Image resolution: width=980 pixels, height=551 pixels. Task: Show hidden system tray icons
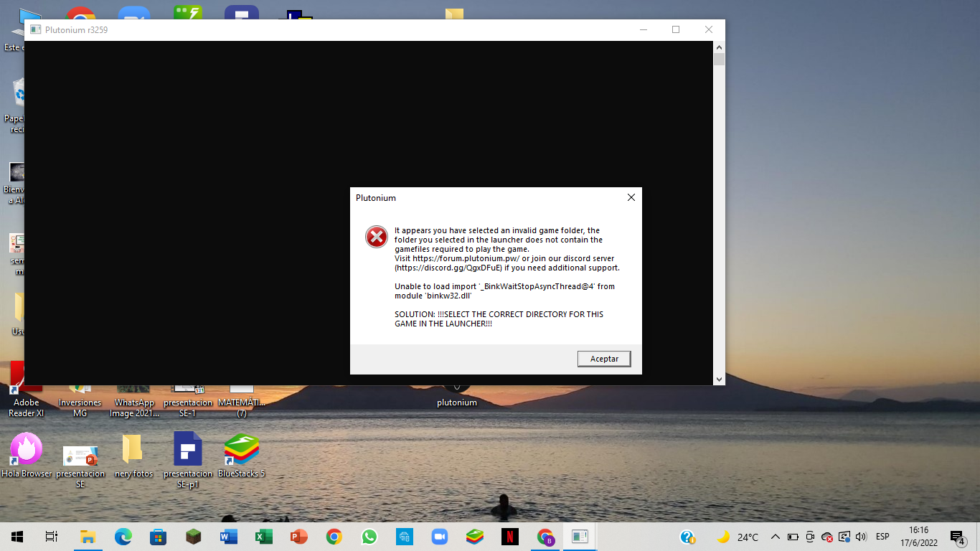pos(776,537)
